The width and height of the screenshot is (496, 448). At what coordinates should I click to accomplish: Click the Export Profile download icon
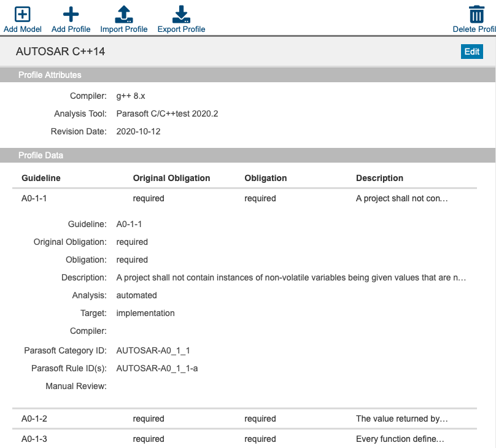tap(181, 14)
